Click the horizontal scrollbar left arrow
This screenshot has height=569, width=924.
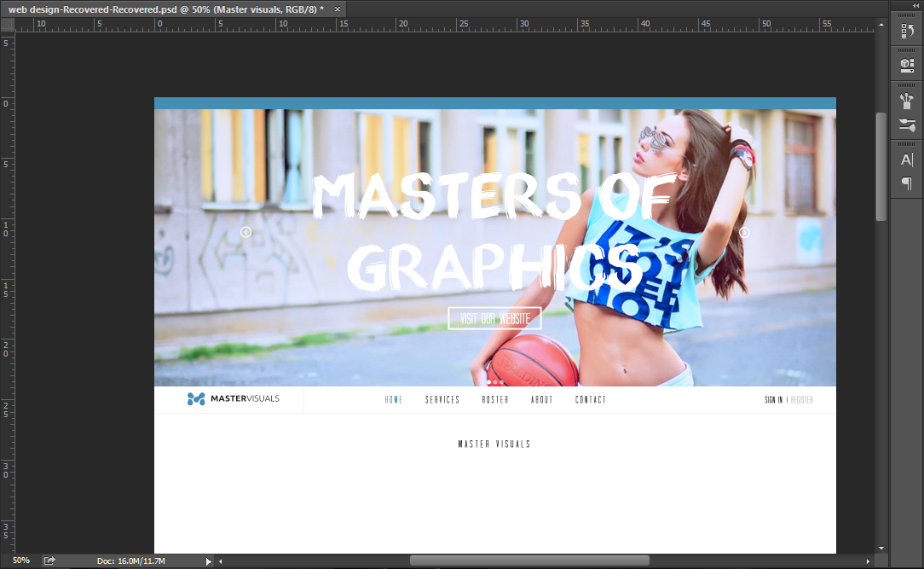point(221,561)
